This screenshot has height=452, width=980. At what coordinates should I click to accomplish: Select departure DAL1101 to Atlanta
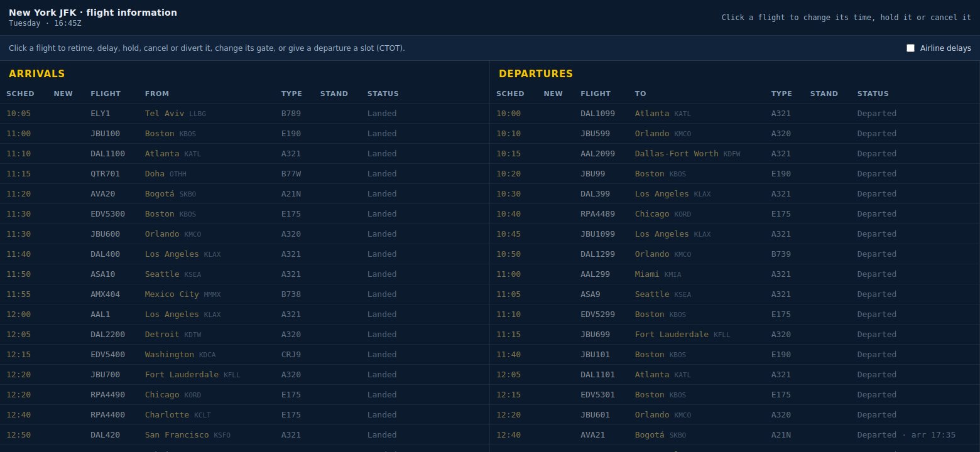click(x=735, y=375)
